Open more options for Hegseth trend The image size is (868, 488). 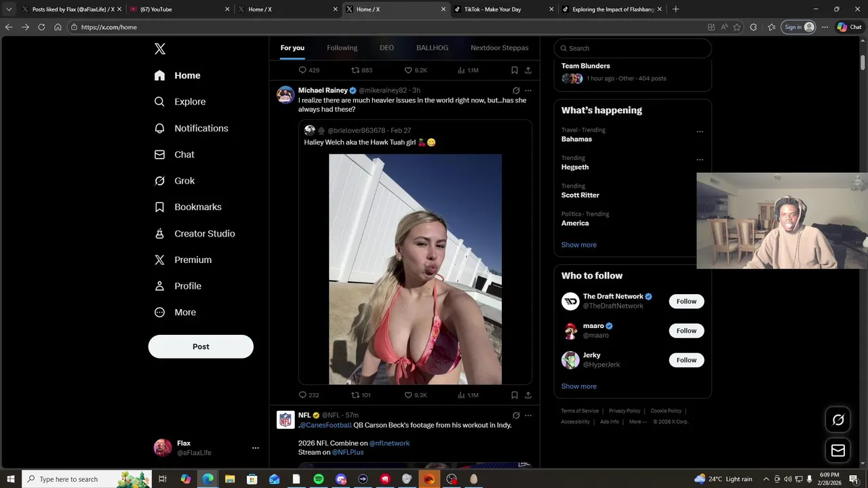pyautogui.click(x=700, y=160)
